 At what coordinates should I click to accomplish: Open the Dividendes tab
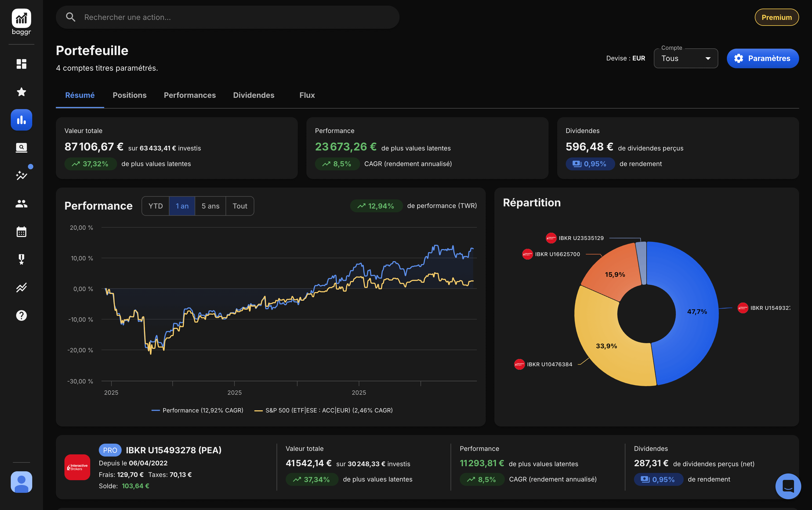(x=253, y=95)
